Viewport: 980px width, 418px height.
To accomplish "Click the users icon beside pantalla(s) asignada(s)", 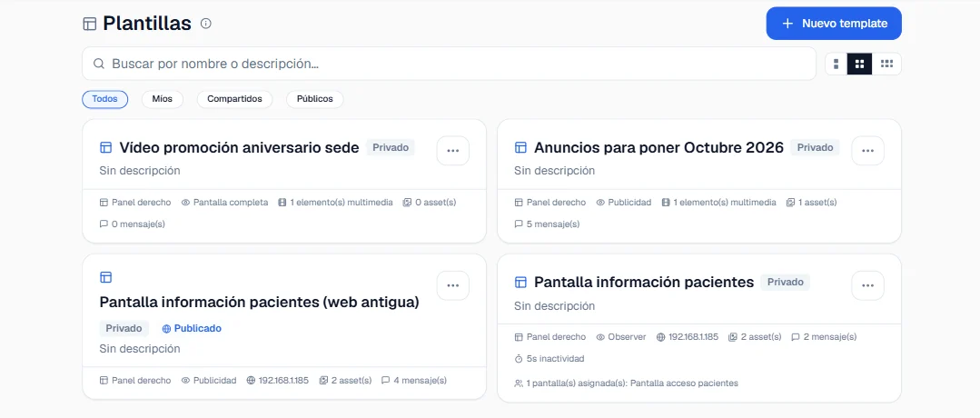I will click(519, 383).
